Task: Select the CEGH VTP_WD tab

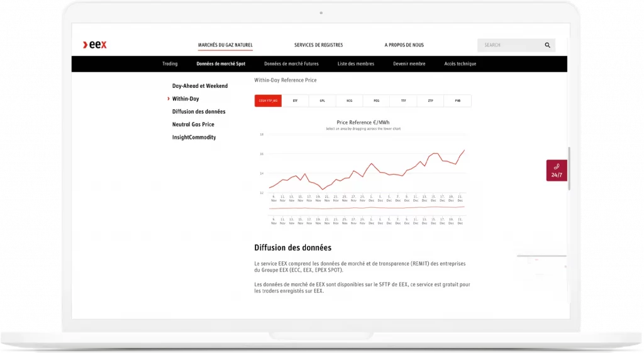Action: (x=268, y=101)
